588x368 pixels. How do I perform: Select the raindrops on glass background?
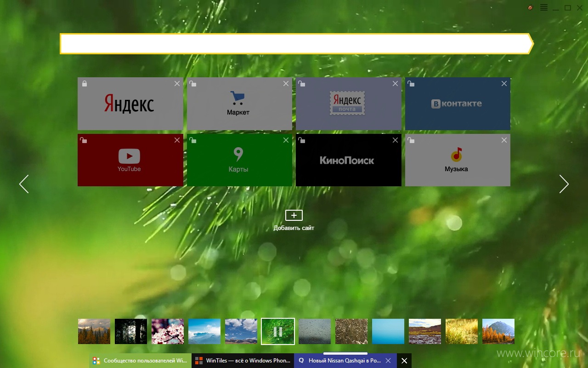pyautogui.click(x=315, y=331)
